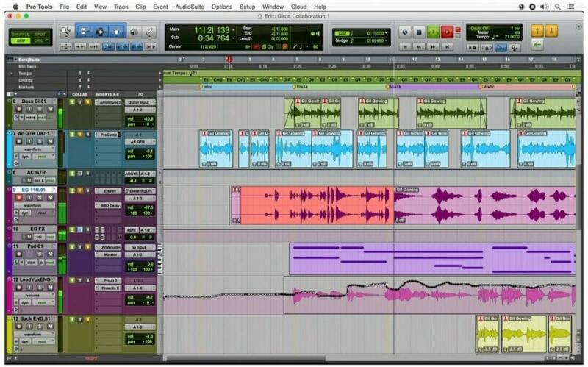Select the Trim tool
Image resolution: width=588 pixels, height=367 pixels.
tap(84, 32)
